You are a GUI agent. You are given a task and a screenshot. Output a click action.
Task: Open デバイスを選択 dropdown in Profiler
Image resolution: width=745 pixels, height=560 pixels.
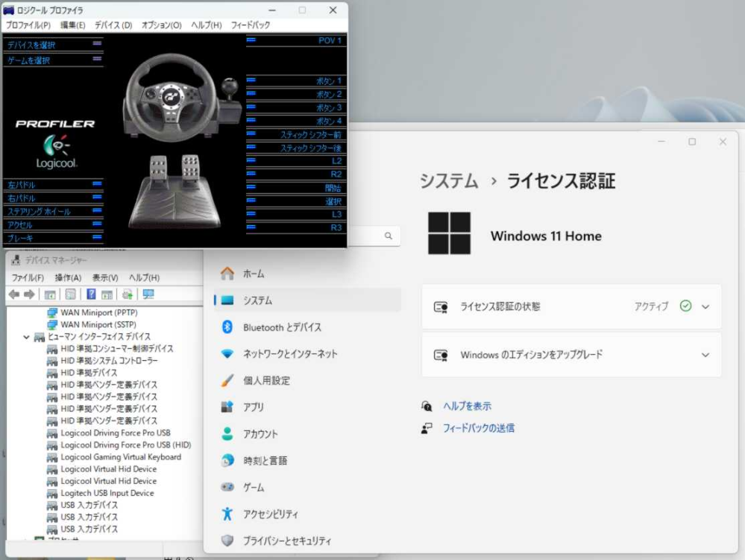53,45
